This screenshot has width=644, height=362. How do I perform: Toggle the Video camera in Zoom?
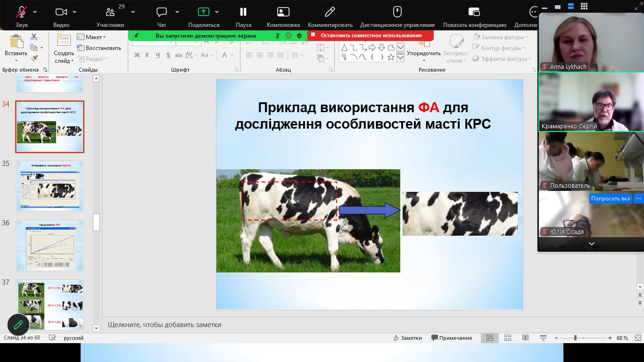coord(61,12)
